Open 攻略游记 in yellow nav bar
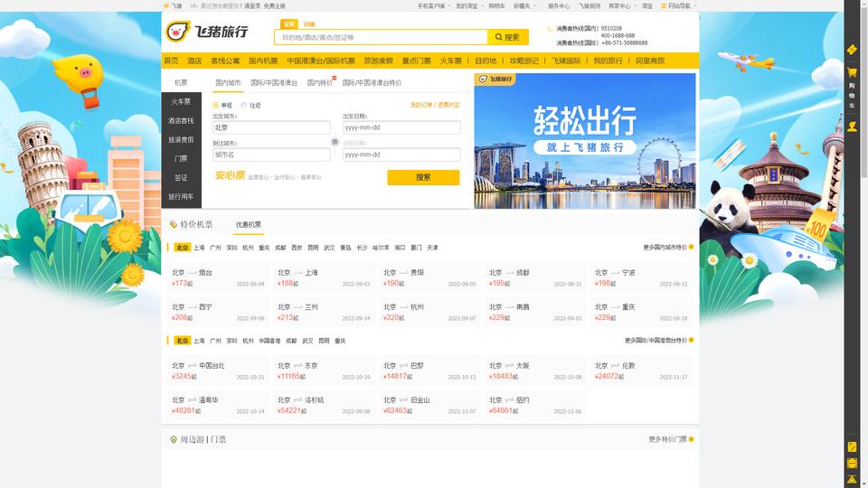This screenshot has height=488, width=868. [524, 61]
